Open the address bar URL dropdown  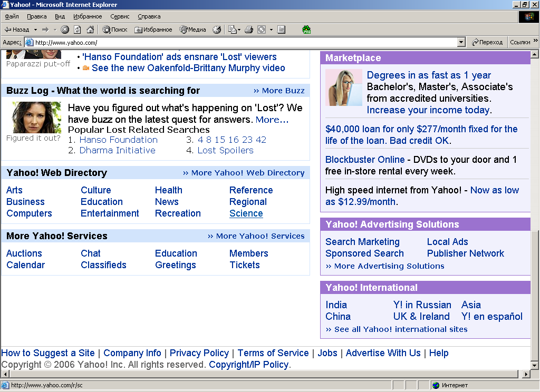[461, 42]
